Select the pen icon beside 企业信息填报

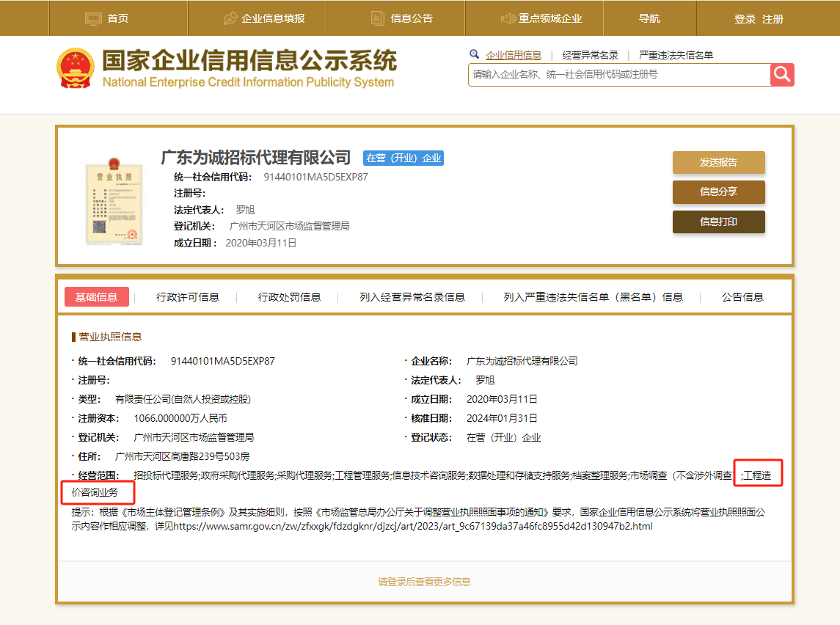232,17
